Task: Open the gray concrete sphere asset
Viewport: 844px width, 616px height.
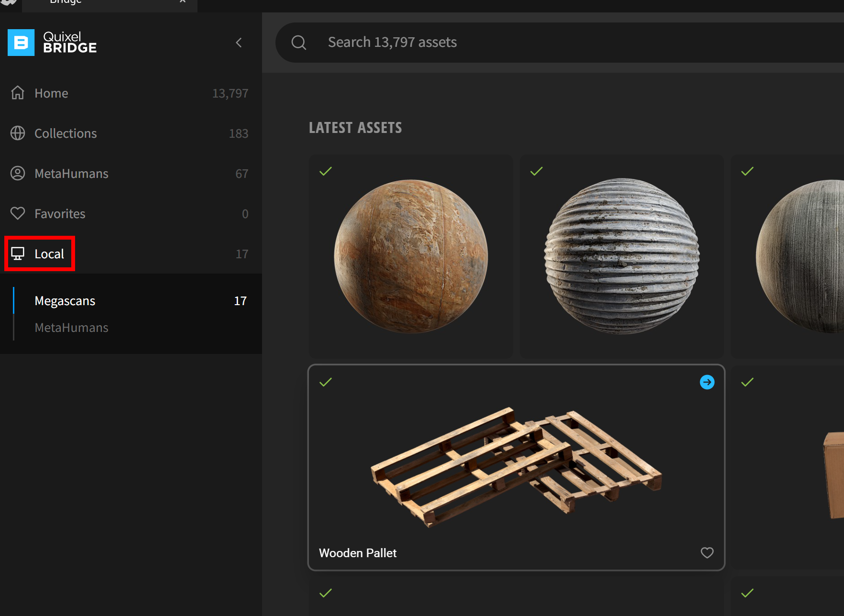Action: [x=788, y=256]
